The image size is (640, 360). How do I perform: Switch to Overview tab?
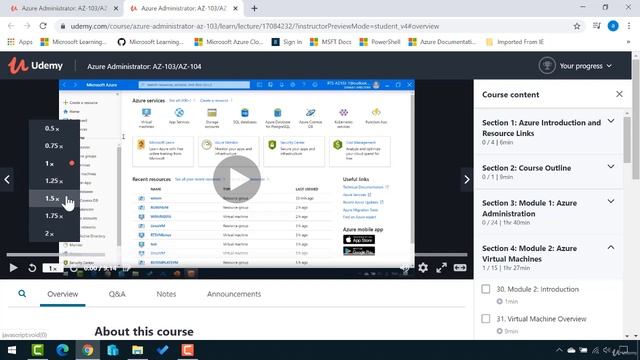coord(62,294)
